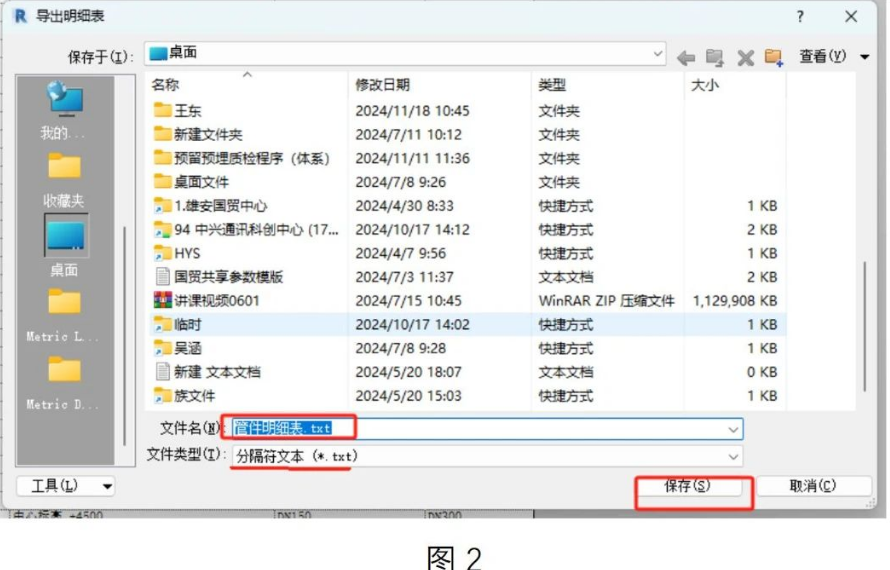Click the 保存(S) button

(x=687, y=486)
